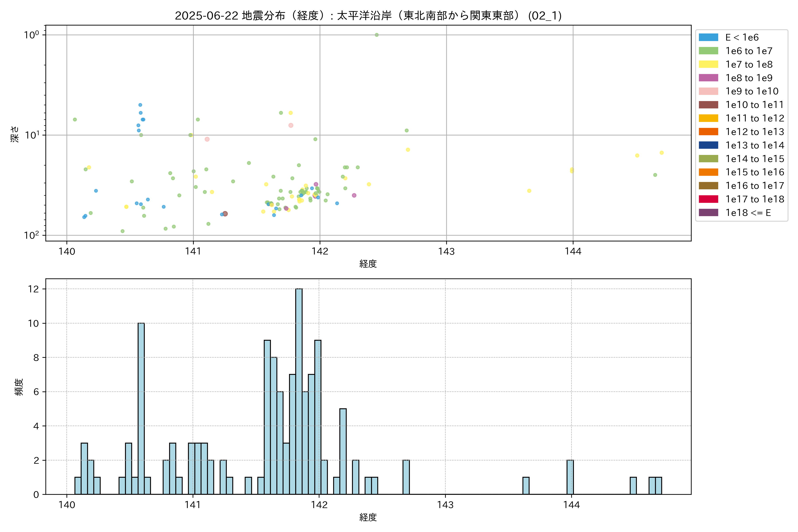Image resolution: width=798 pixels, height=532 pixels.
Task: Click the chart title at the top
Action: (368, 16)
